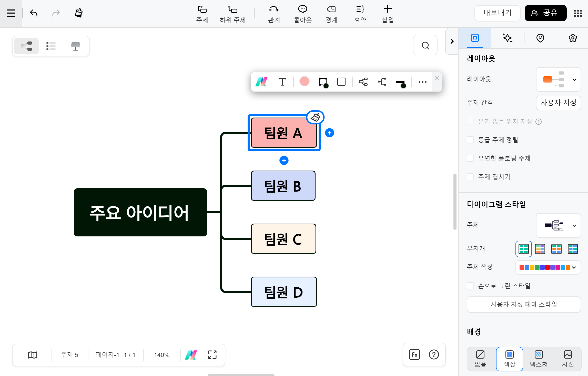This screenshot has height=376, width=588.
Task: Undo the last action
Action: click(x=34, y=13)
